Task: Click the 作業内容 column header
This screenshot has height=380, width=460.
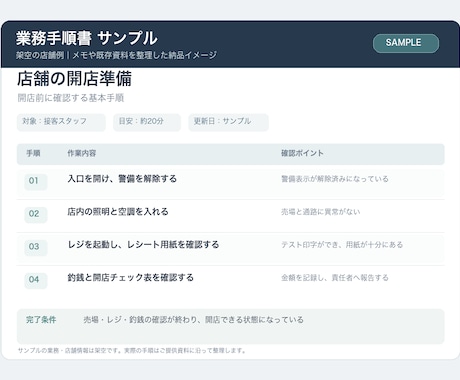Action: tap(82, 153)
